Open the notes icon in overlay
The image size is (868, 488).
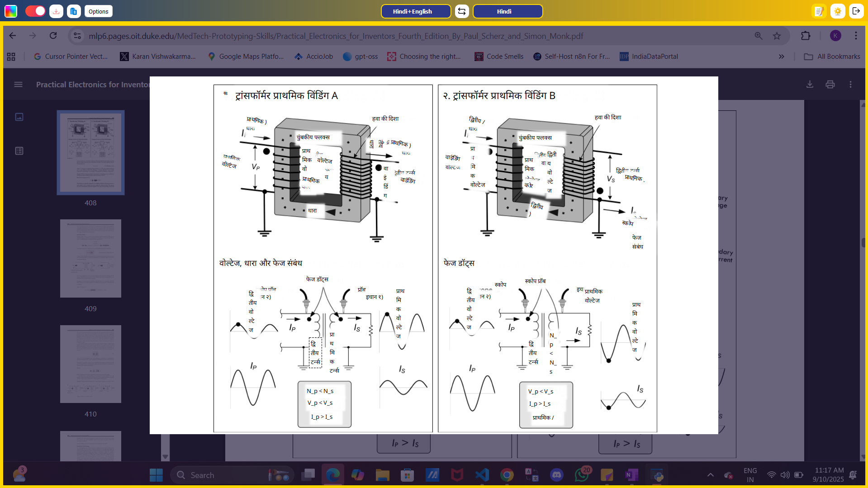pyautogui.click(x=819, y=11)
